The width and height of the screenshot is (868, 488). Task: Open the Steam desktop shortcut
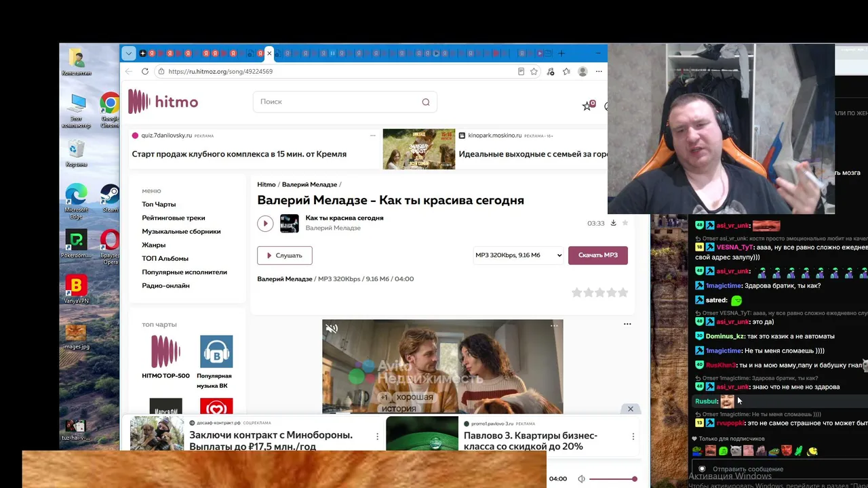click(x=110, y=199)
